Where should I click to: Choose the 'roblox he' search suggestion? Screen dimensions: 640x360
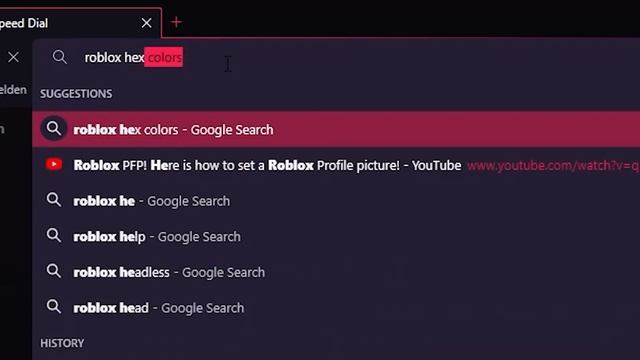click(336, 201)
